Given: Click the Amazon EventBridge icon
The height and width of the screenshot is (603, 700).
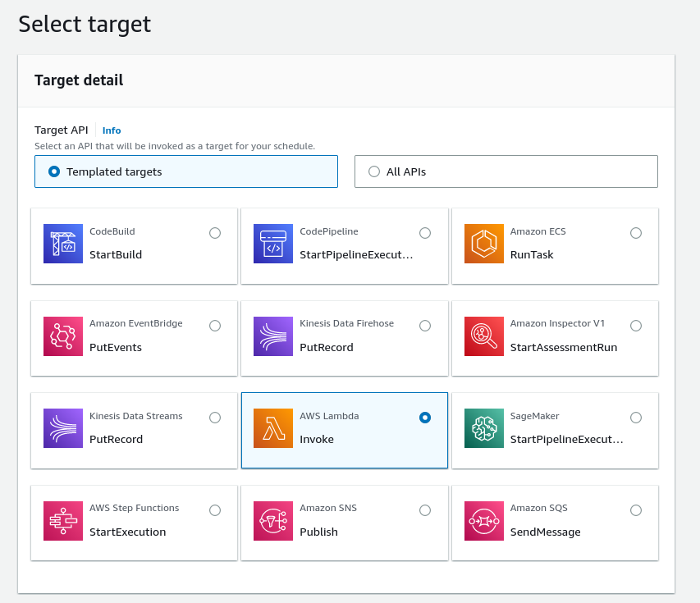Looking at the screenshot, I should pyautogui.click(x=63, y=336).
